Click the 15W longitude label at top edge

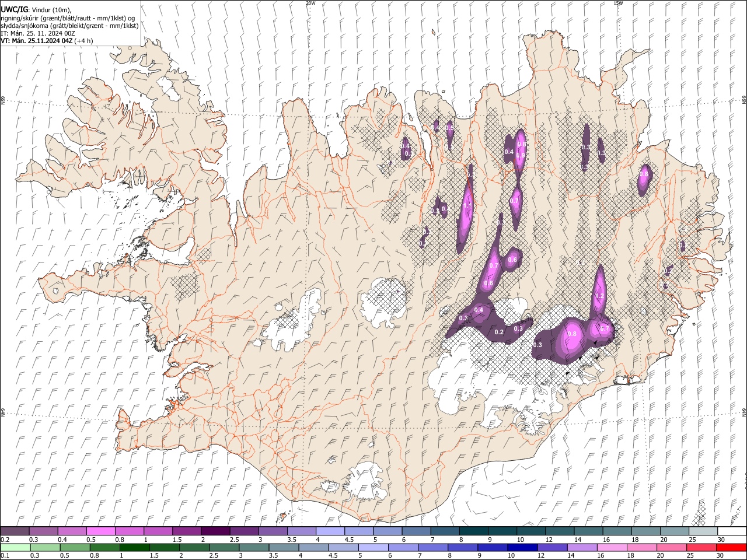click(x=617, y=3)
